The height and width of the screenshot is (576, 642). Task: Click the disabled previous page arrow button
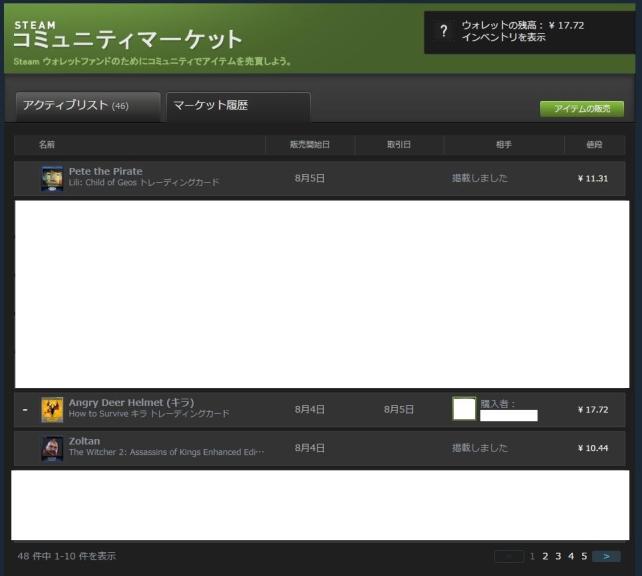[509, 556]
